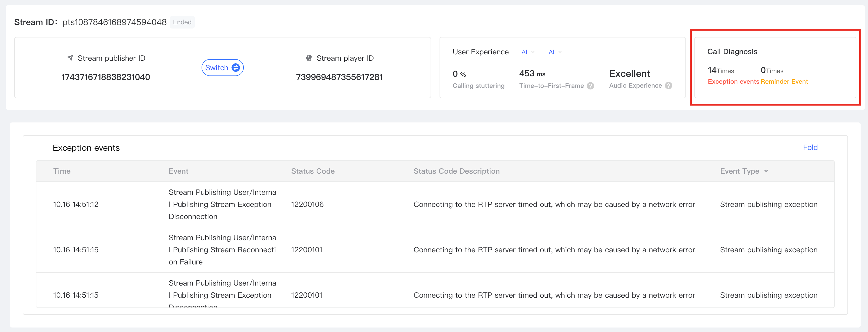Image resolution: width=868 pixels, height=332 pixels.
Task: Click the stream publisher ID number
Action: coord(106,77)
